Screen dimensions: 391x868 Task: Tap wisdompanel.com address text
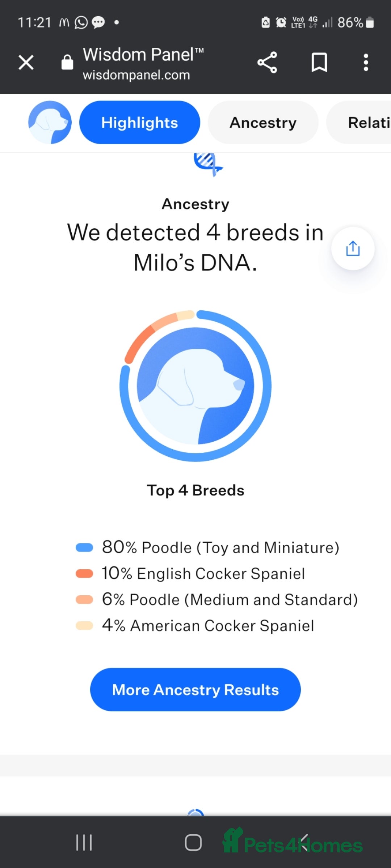click(136, 75)
